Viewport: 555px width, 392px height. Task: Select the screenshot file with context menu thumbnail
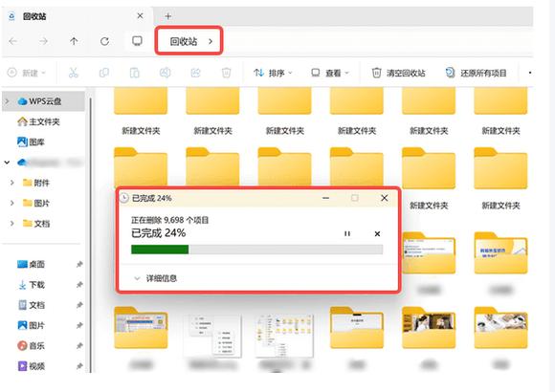pyautogui.click(x=212, y=337)
